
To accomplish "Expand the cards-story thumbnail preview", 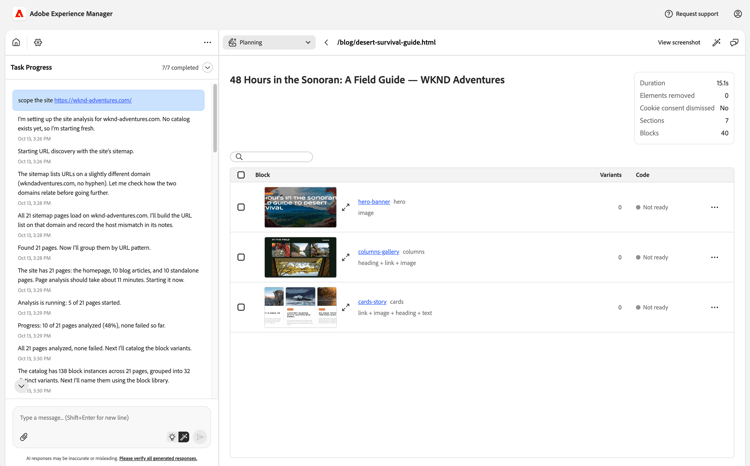I will tap(346, 307).
